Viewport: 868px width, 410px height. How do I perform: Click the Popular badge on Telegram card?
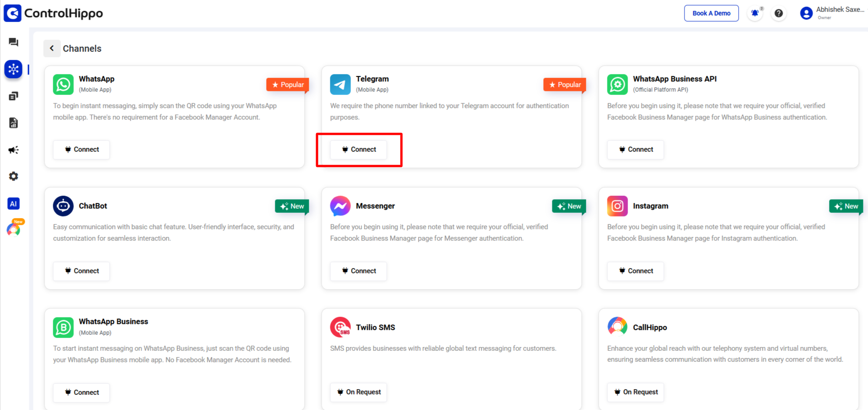point(565,85)
